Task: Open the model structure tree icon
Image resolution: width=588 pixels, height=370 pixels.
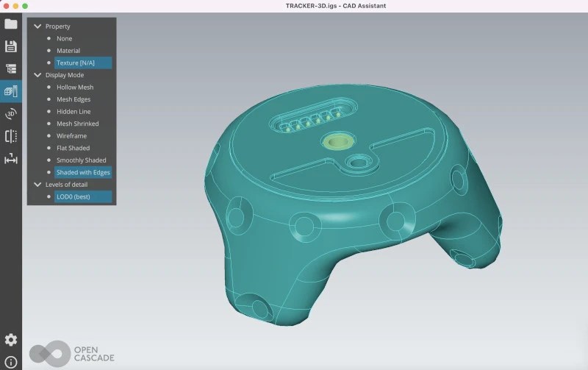Action: pyautogui.click(x=11, y=68)
